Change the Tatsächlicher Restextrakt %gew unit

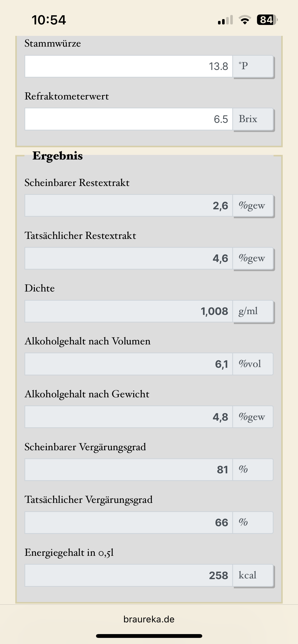click(x=253, y=258)
